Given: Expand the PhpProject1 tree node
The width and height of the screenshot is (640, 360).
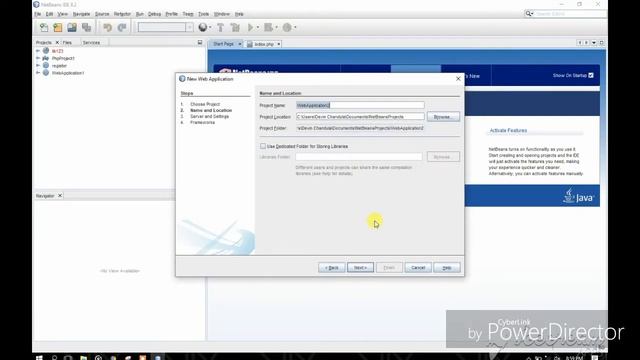Looking at the screenshot, I should (x=38, y=58).
